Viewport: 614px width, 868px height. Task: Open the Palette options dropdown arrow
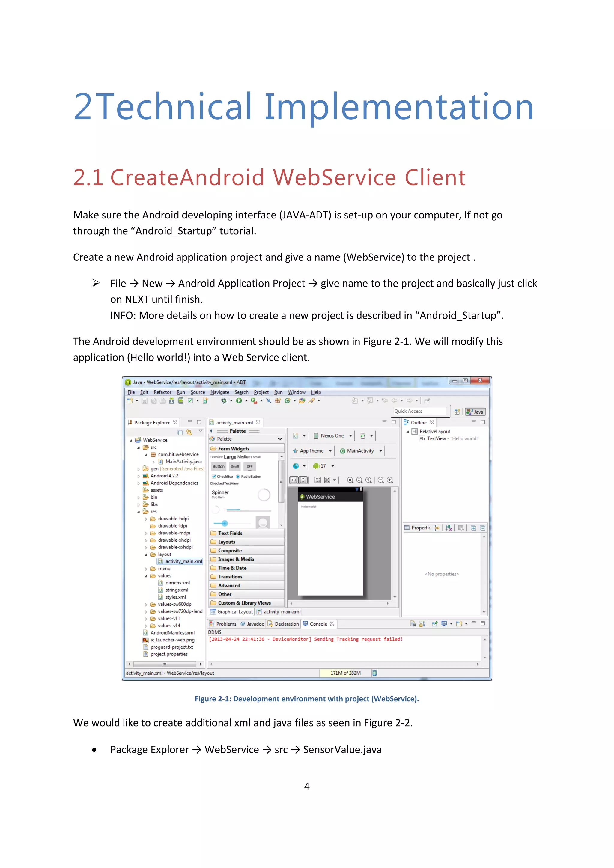click(x=280, y=439)
